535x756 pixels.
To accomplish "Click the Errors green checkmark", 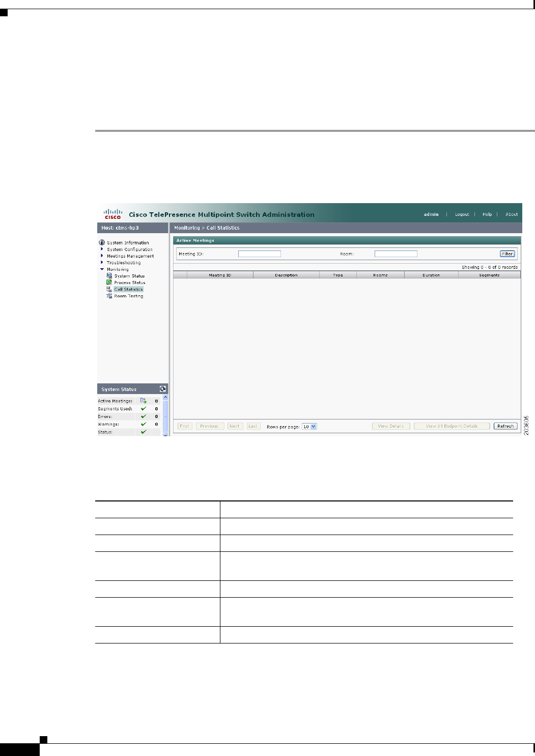I will coord(144,416).
